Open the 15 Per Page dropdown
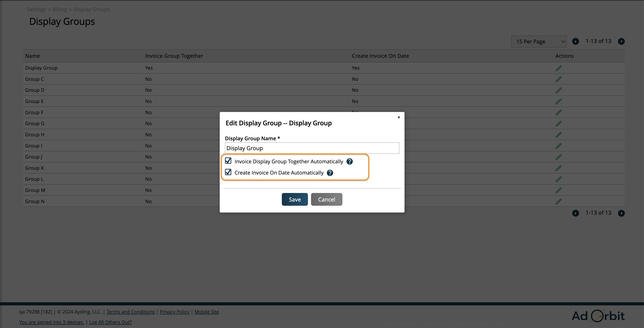The width and height of the screenshot is (644, 328). pos(539,41)
